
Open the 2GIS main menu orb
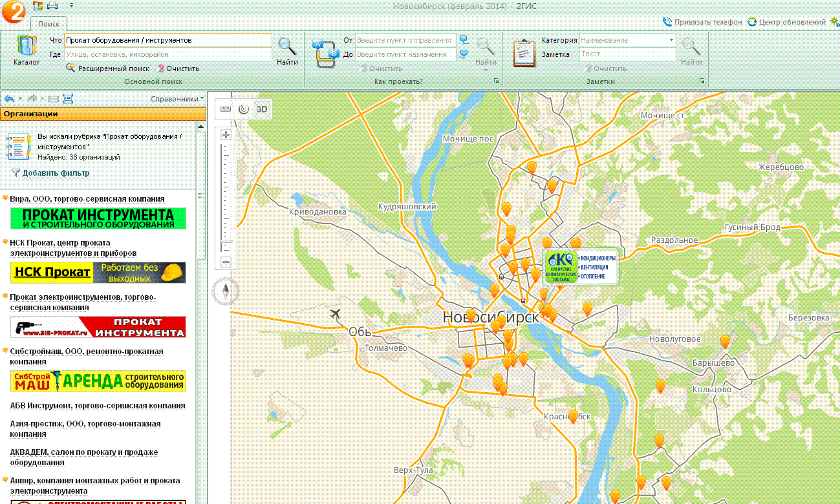pyautogui.click(x=13, y=11)
